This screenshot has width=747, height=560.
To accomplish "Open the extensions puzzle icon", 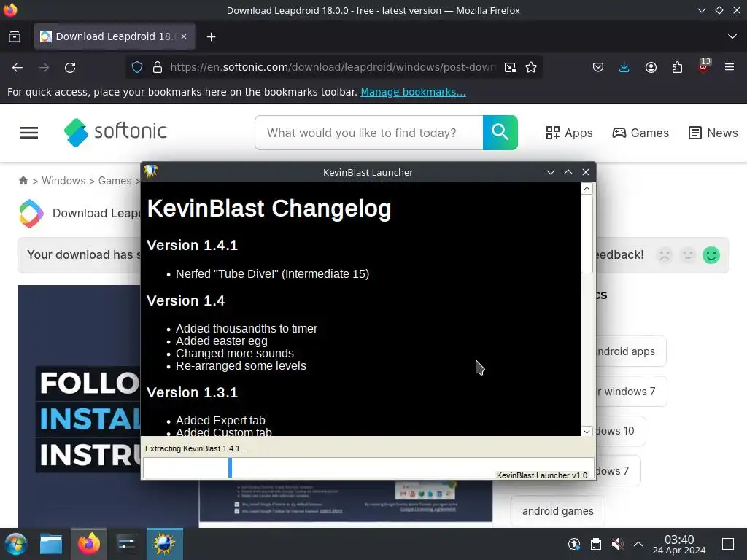I will coord(677,68).
